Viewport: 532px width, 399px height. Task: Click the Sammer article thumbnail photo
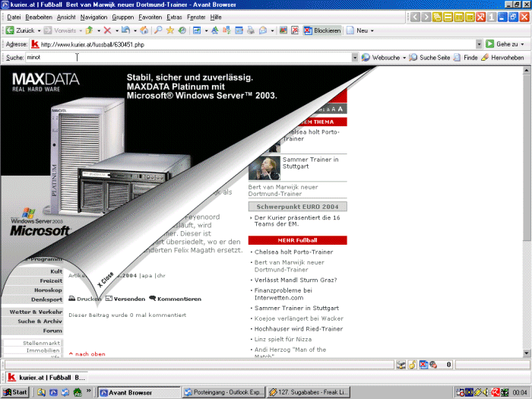click(x=264, y=168)
